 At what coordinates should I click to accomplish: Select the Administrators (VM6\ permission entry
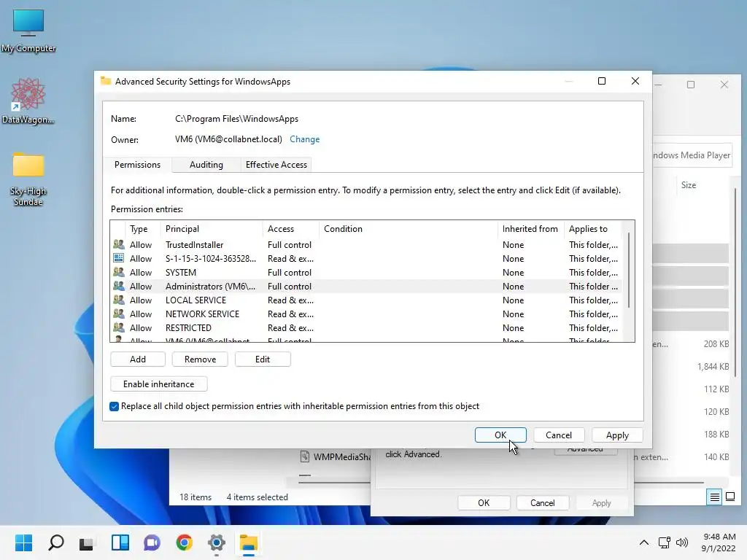coord(367,286)
